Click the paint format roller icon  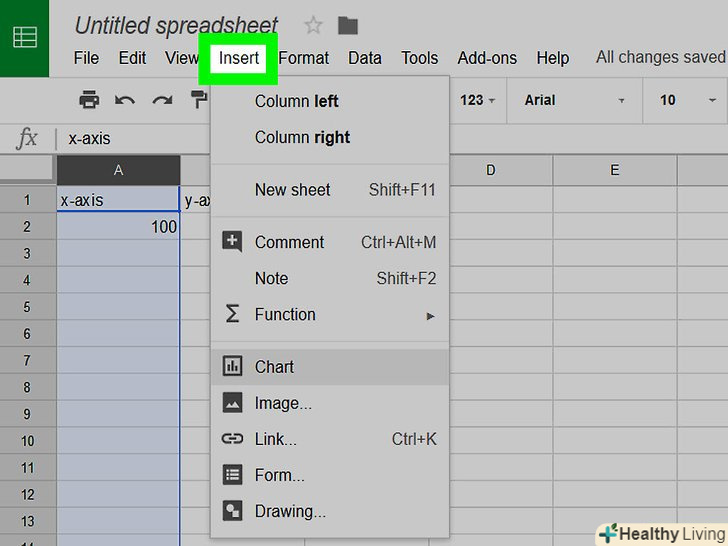point(198,100)
